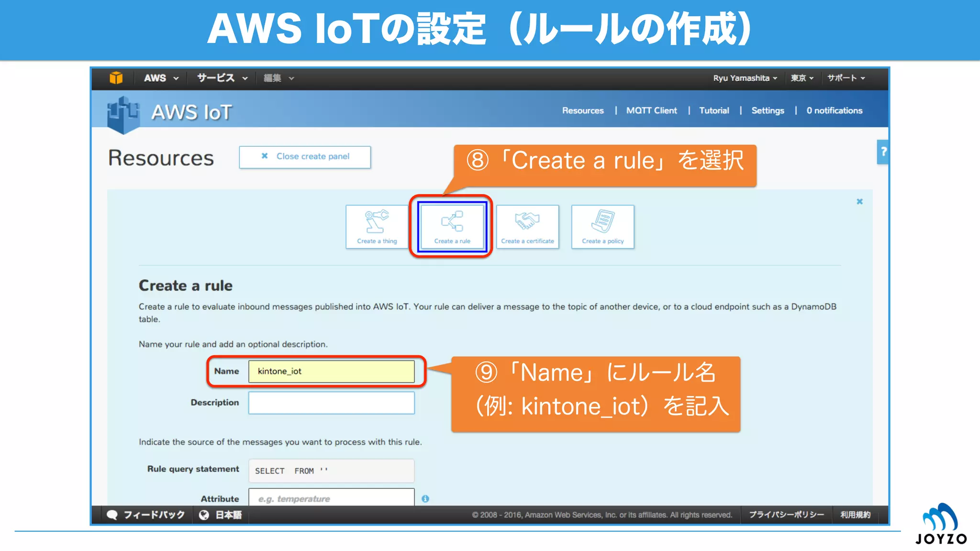View the 0 notifications link
The height and width of the screenshot is (551, 980).
click(835, 110)
